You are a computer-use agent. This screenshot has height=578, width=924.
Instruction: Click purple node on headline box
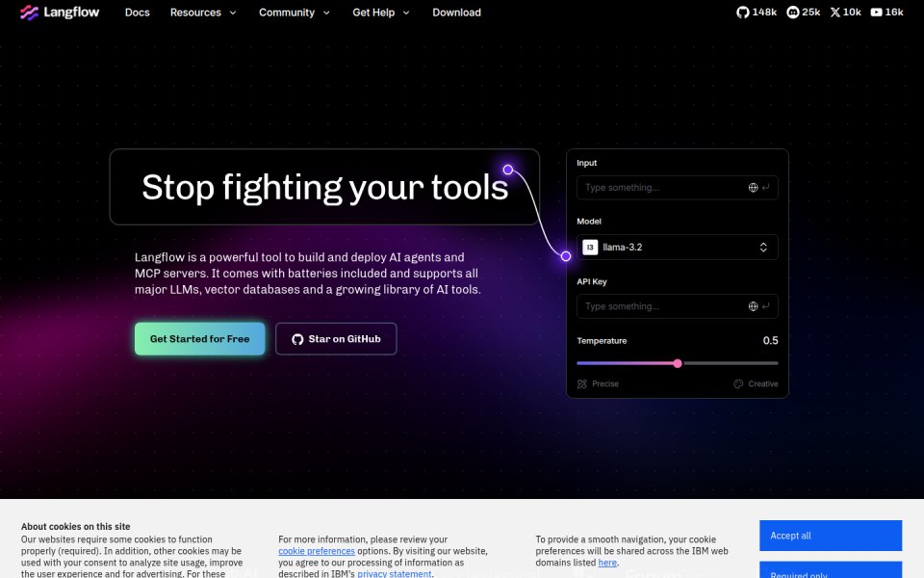pyautogui.click(x=508, y=170)
